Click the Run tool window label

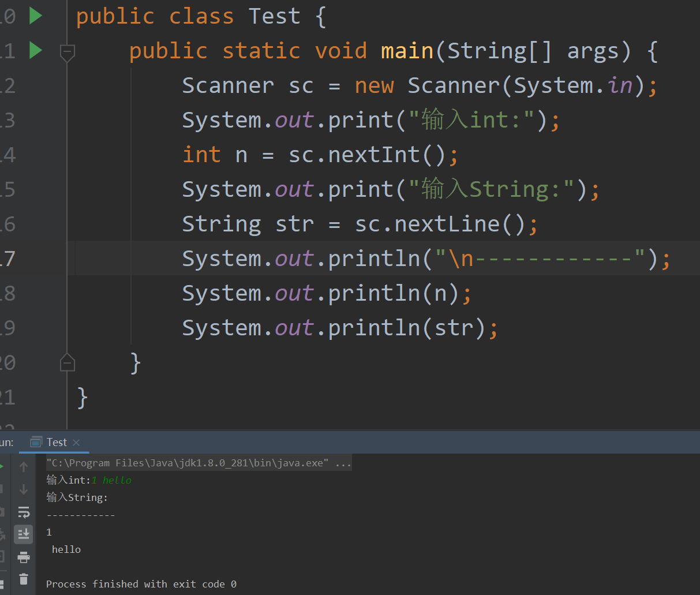pos(6,441)
